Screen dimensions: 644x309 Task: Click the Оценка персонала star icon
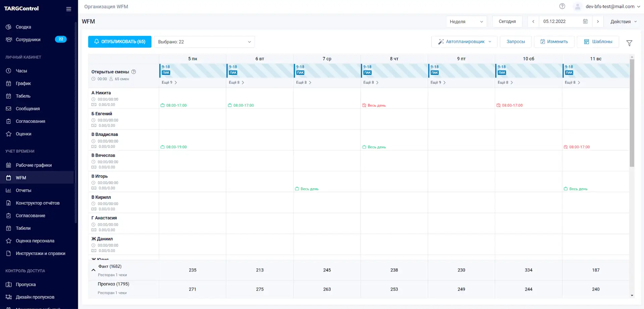[x=9, y=241]
